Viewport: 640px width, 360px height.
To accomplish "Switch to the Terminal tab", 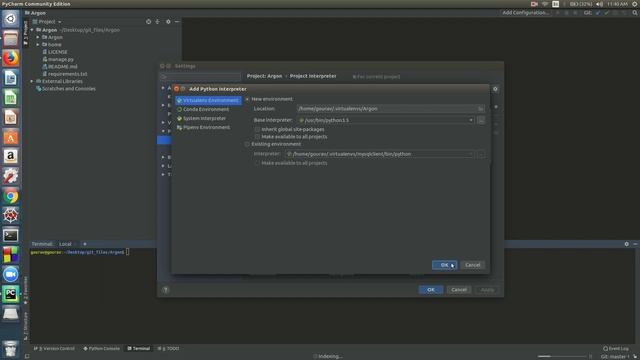I will [139, 349].
